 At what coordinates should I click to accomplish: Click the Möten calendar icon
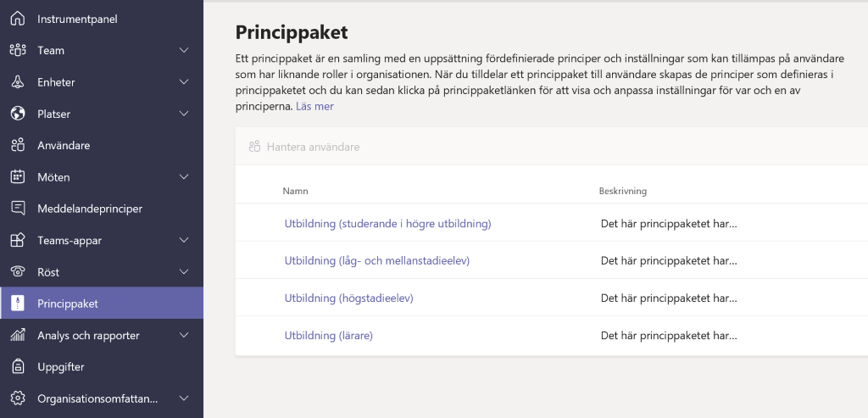(x=18, y=177)
